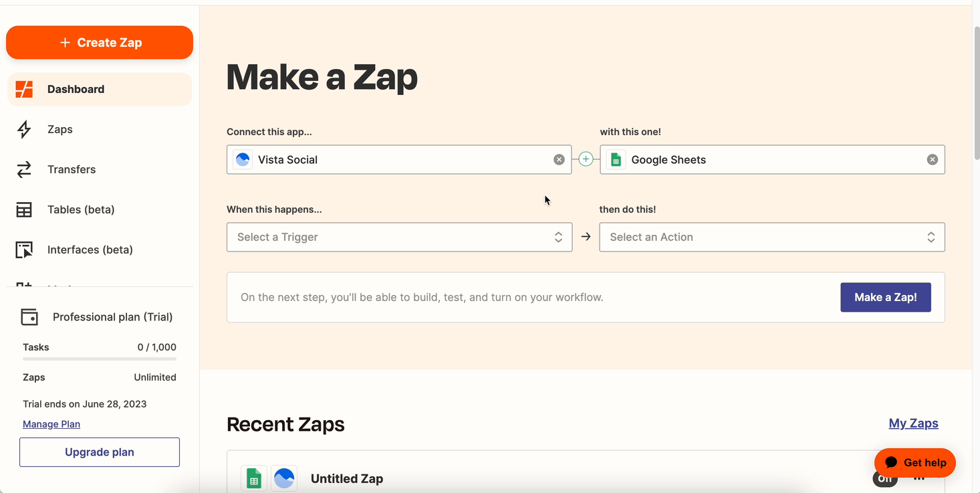Click the Professional plan (Trial) label
The width and height of the screenshot is (980, 493).
113,317
